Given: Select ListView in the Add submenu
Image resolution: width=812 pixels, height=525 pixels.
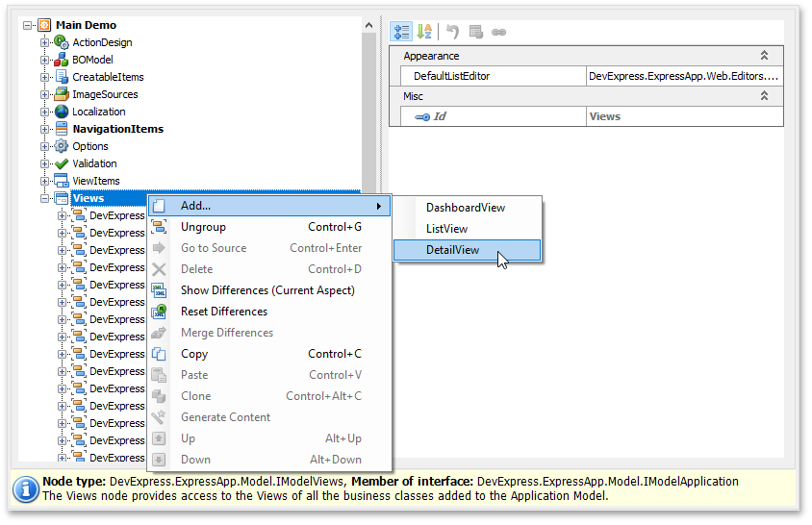Looking at the screenshot, I should point(446,229).
